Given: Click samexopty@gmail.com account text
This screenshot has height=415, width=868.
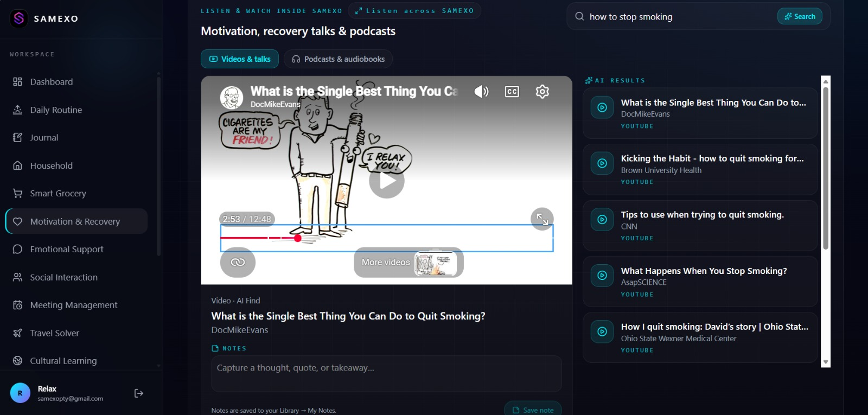Looking at the screenshot, I should [71, 399].
